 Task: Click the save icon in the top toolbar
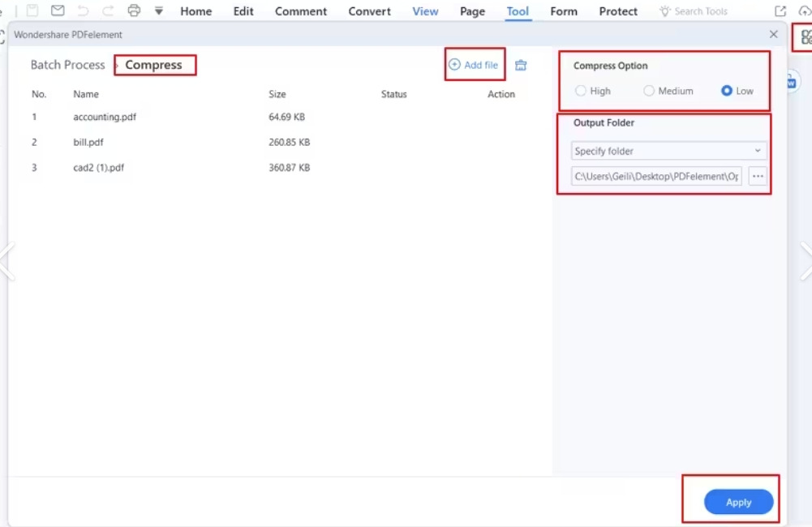[32, 11]
